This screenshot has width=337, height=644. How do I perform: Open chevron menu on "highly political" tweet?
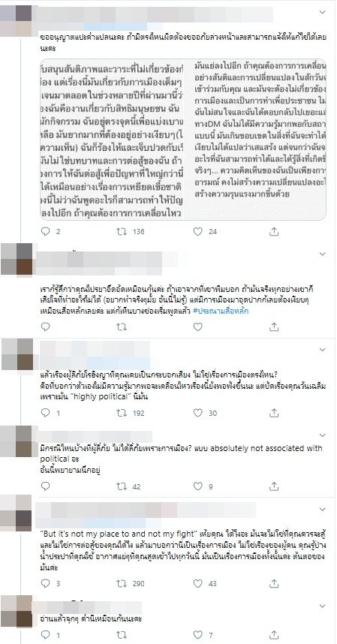pos(322,350)
